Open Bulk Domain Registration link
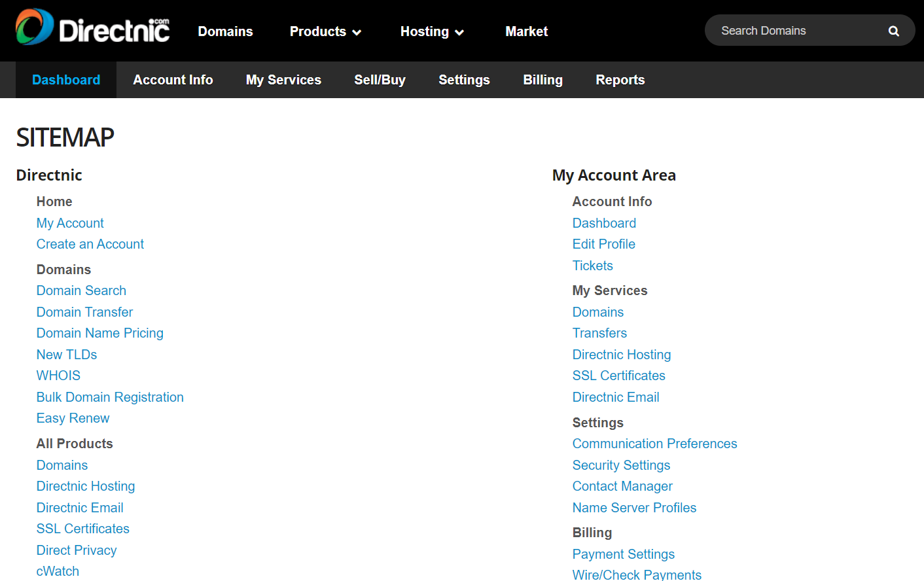 point(110,397)
